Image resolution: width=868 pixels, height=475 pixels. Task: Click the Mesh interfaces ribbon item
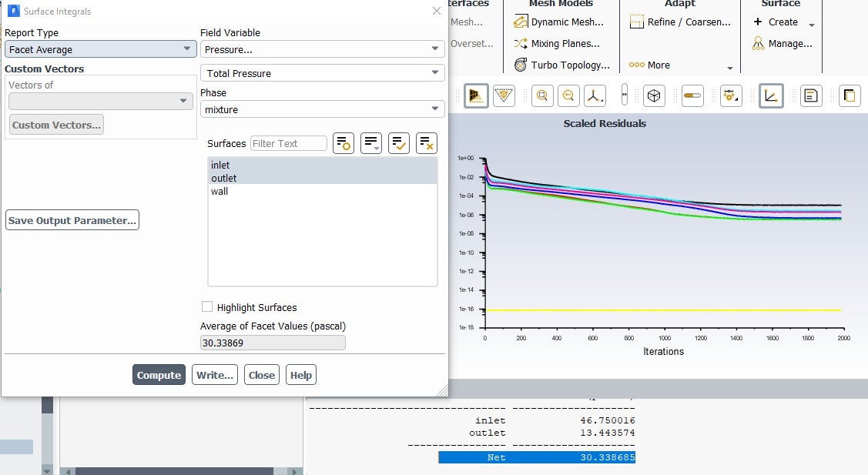466,22
